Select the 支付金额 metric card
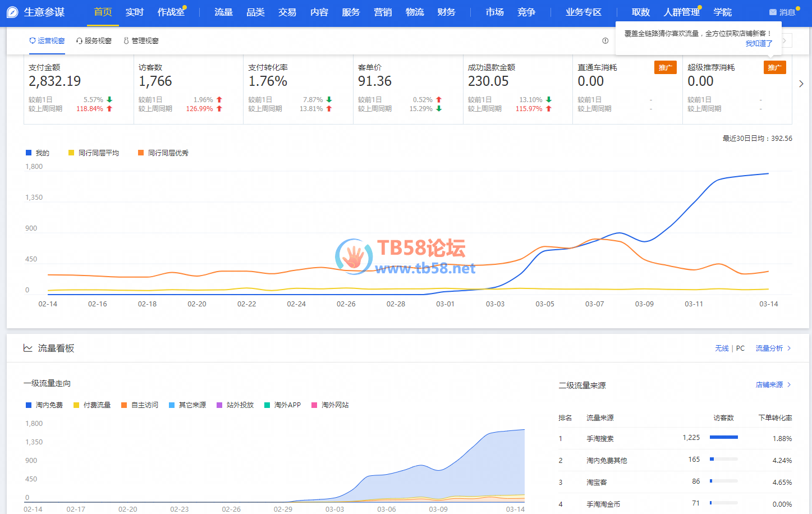The height and width of the screenshot is (514, 812). coord(79,89)
